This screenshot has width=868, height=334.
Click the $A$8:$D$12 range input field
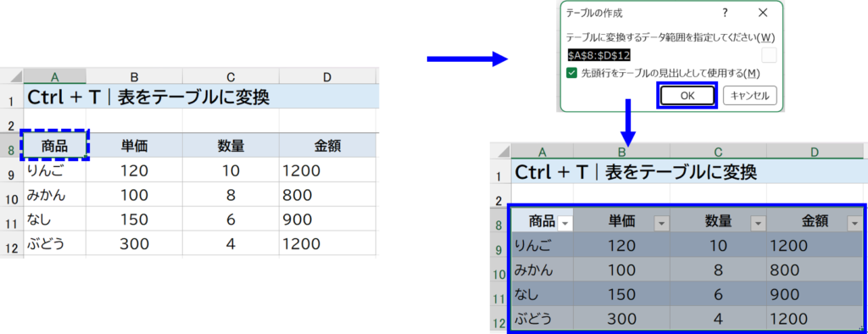click(663, 55)
